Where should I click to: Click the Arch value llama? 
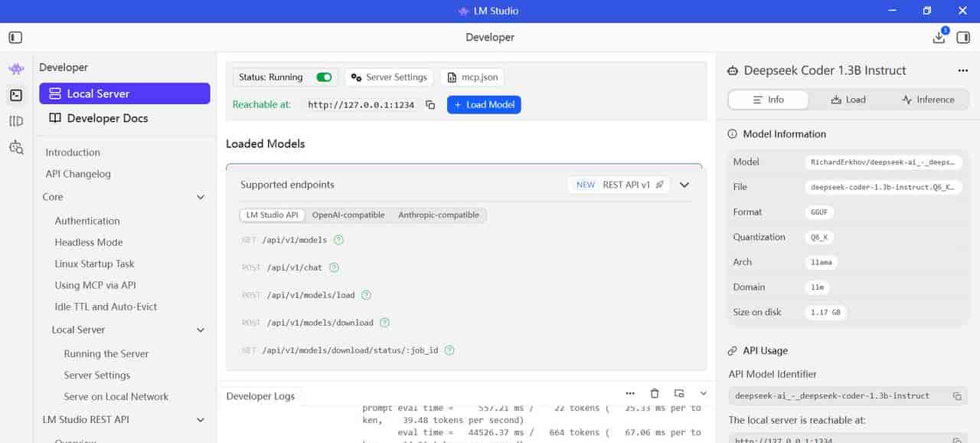pos(822,262)
